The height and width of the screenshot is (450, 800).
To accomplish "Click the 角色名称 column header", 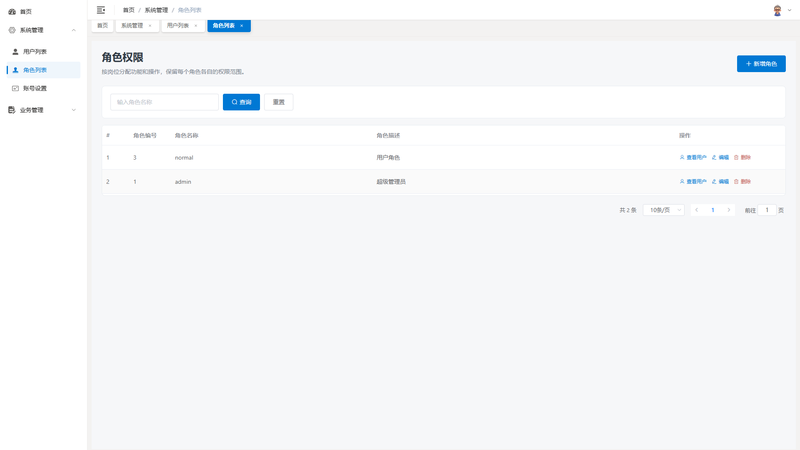I will pos(187,136).
